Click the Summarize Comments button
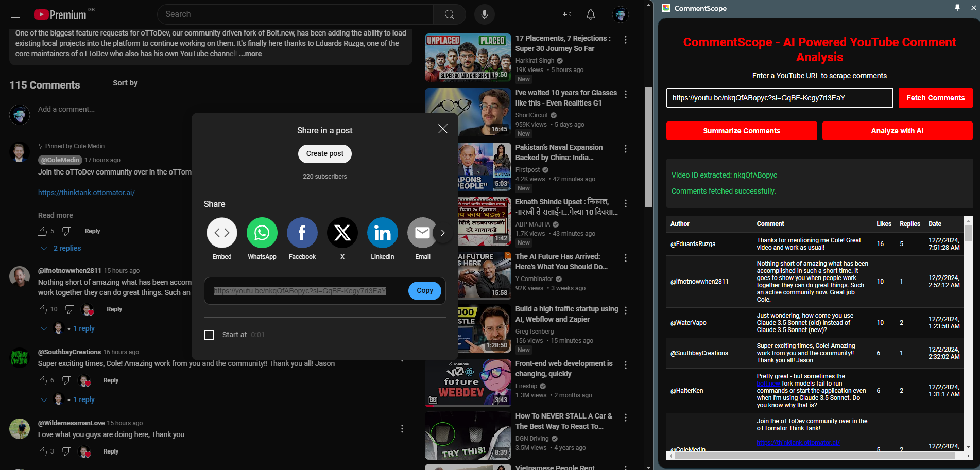The image size is (980, 470). click(742, 131)
